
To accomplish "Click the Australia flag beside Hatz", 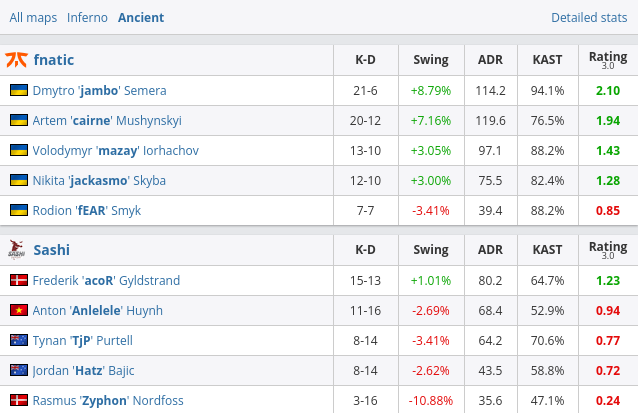I will (19, 370).
